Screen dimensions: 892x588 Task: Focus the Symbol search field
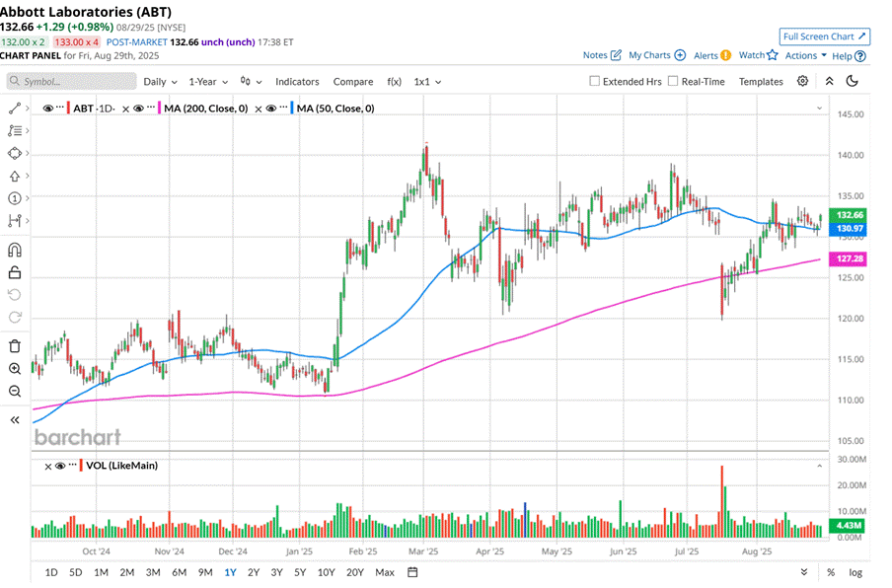72,81
